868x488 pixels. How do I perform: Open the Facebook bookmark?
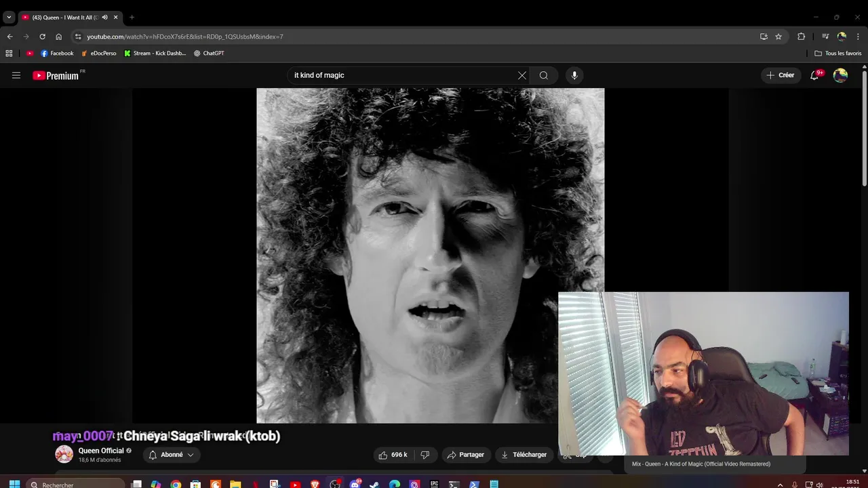tap(57, 53)
